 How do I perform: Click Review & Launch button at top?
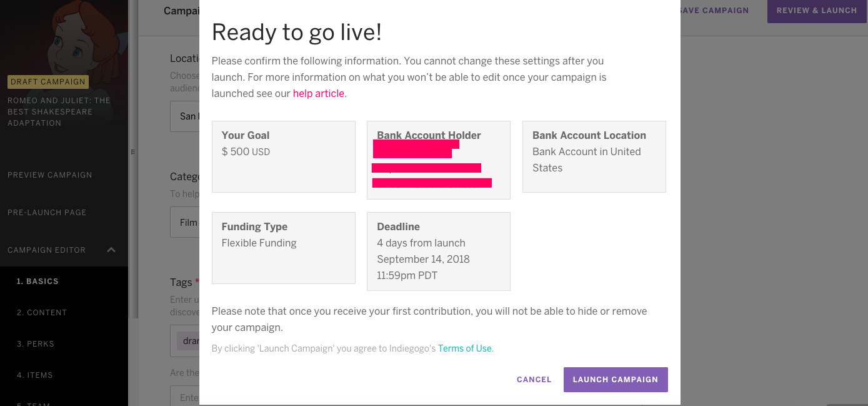(817, 11)
